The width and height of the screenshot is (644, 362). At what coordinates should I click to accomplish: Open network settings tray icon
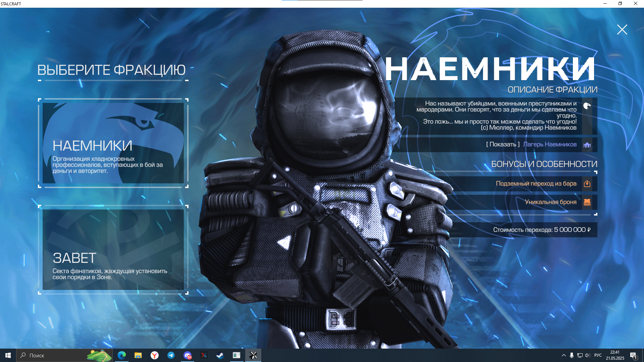pyautogui.click(x=580, y=355)
